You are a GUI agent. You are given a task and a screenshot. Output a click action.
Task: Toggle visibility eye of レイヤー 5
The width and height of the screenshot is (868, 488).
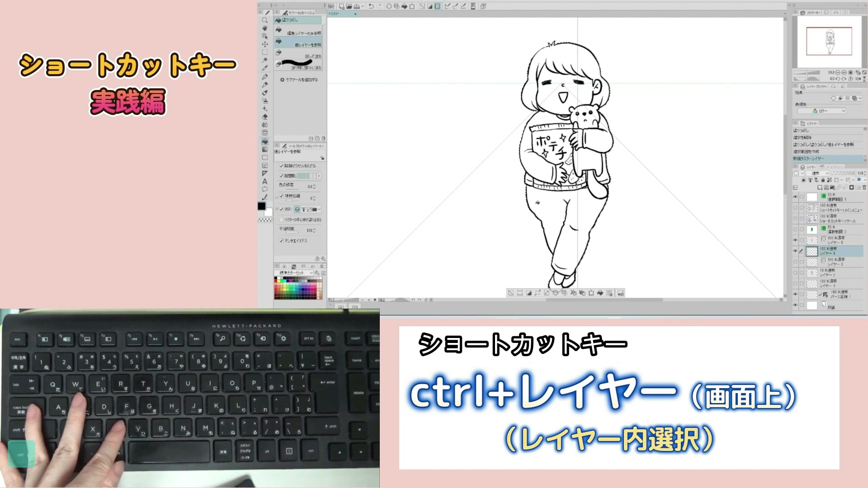pyautogui.click(x=795, y=240)
